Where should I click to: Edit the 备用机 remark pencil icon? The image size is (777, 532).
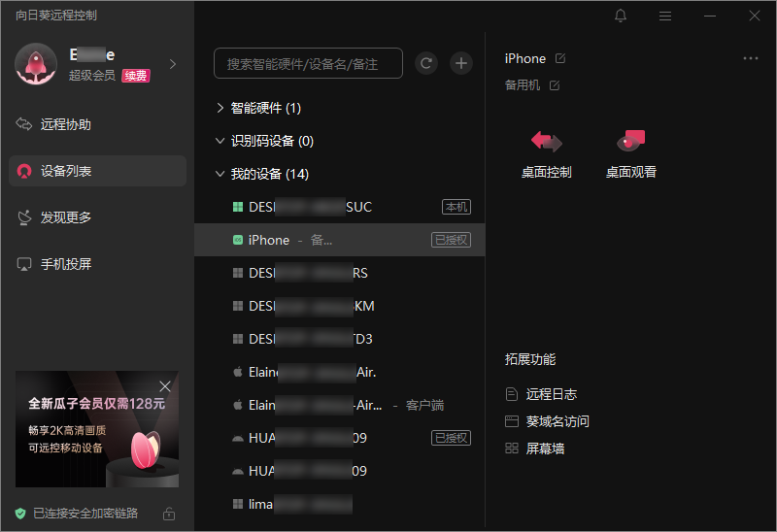pos(555,85)
